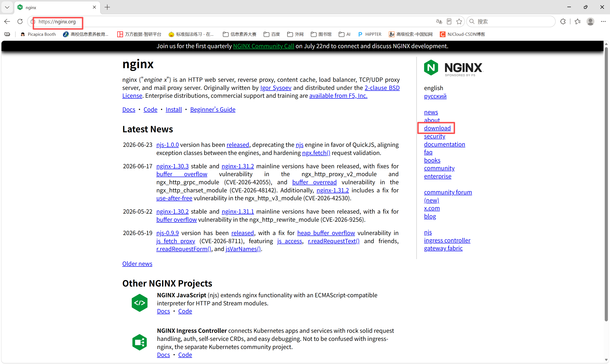610x364 pixels.
Task: Open the x.com sidebar link
Action: [432, 208]
